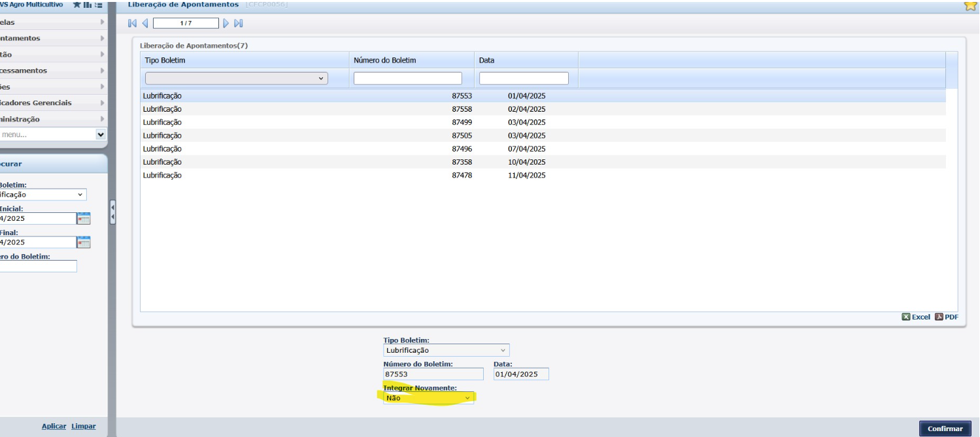Viewport: 980px width, 437px height.
Task: Export the grid to PDF
Action: tap(946, 317)
